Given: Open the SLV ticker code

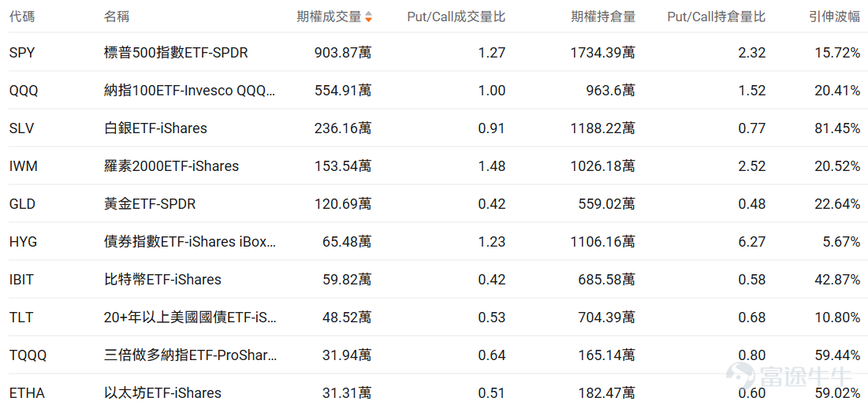Looking at the screenshot, I should coord(21,128).
